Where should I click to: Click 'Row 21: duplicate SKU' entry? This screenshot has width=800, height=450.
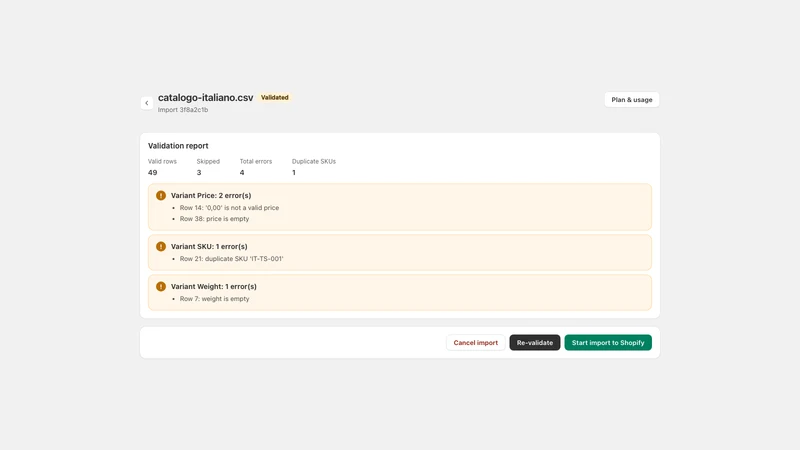[231, 259]
